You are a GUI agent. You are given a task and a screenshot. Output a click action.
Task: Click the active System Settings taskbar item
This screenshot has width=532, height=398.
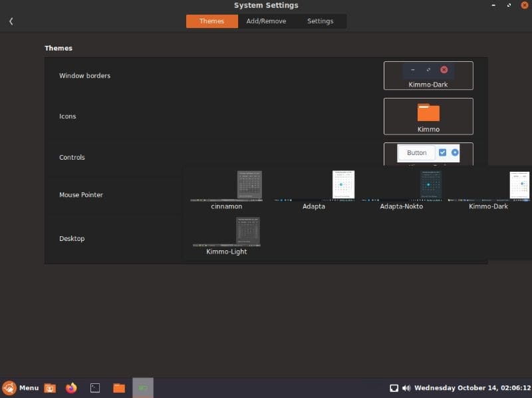pos(143,388)
